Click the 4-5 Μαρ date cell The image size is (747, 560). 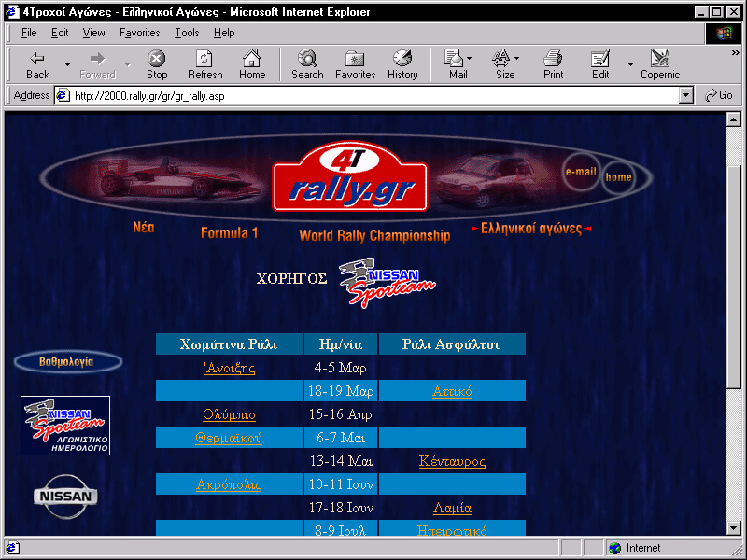(x=341, y=368)
